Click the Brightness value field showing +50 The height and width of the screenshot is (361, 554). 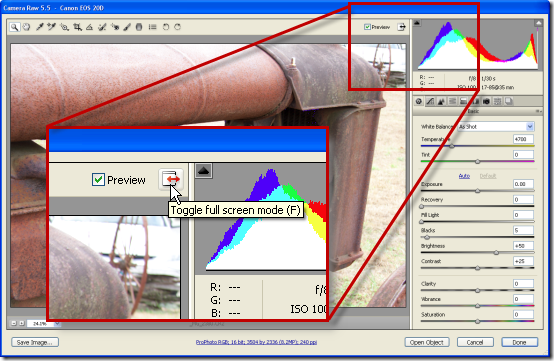pyautogui.click(x=523, y=246)
